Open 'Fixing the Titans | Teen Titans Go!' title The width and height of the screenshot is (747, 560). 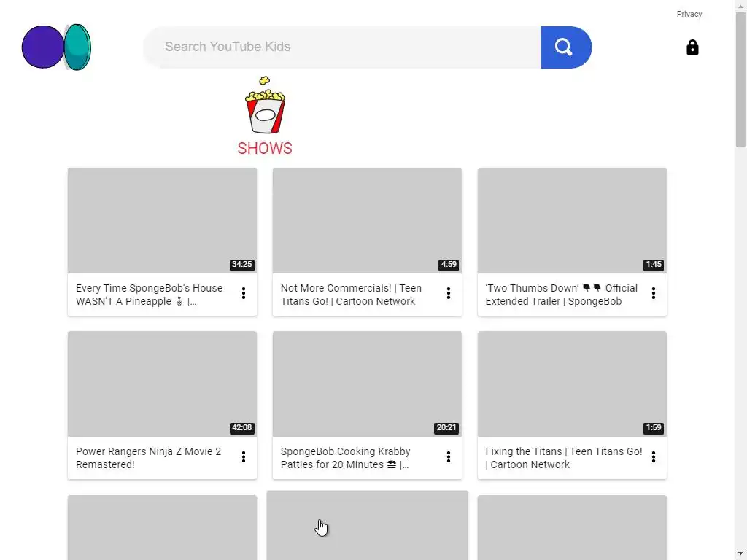pos(564,458)
